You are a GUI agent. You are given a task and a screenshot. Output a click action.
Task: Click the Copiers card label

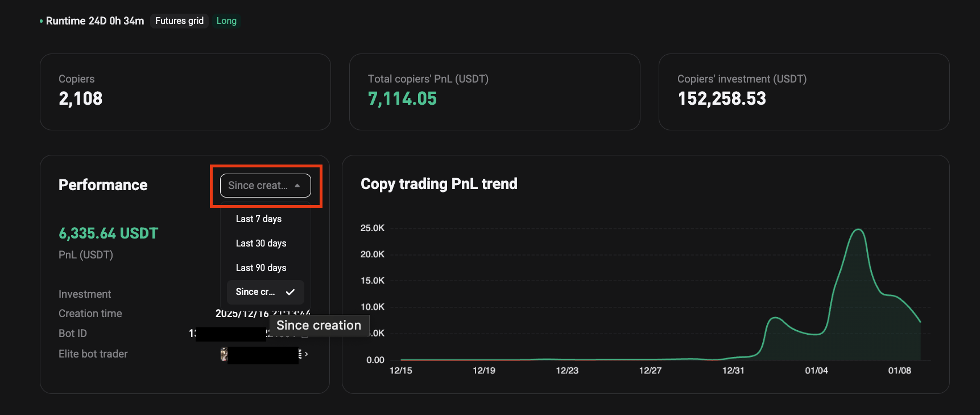[76, 79]
